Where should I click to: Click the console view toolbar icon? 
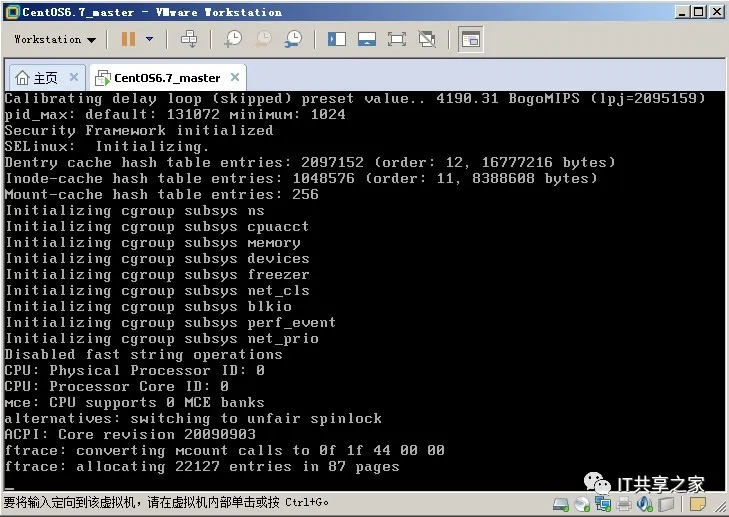471,40
